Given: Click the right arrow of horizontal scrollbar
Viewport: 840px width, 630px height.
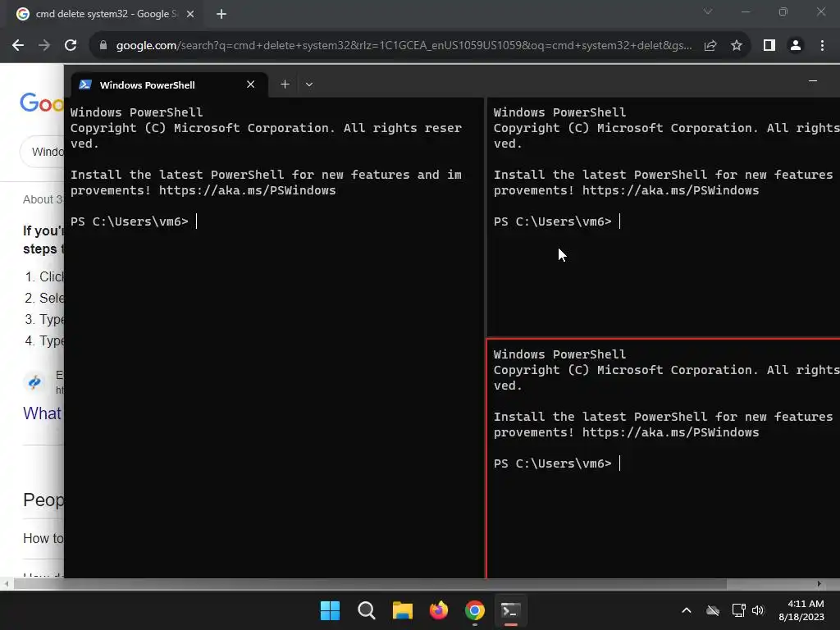Looking at the screenshot, I should tap(819, 584).
